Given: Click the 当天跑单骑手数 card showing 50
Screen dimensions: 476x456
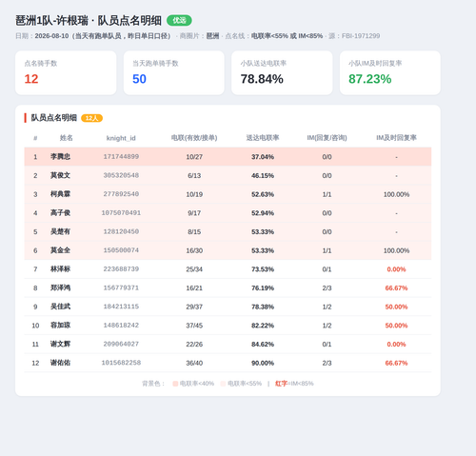Looking at the screenshot, I should (174, 72).
